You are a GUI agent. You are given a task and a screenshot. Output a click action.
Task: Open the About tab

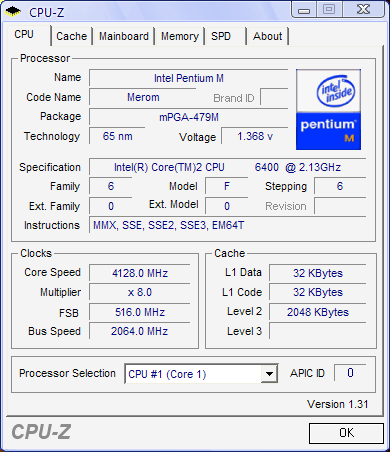(268, 36)
